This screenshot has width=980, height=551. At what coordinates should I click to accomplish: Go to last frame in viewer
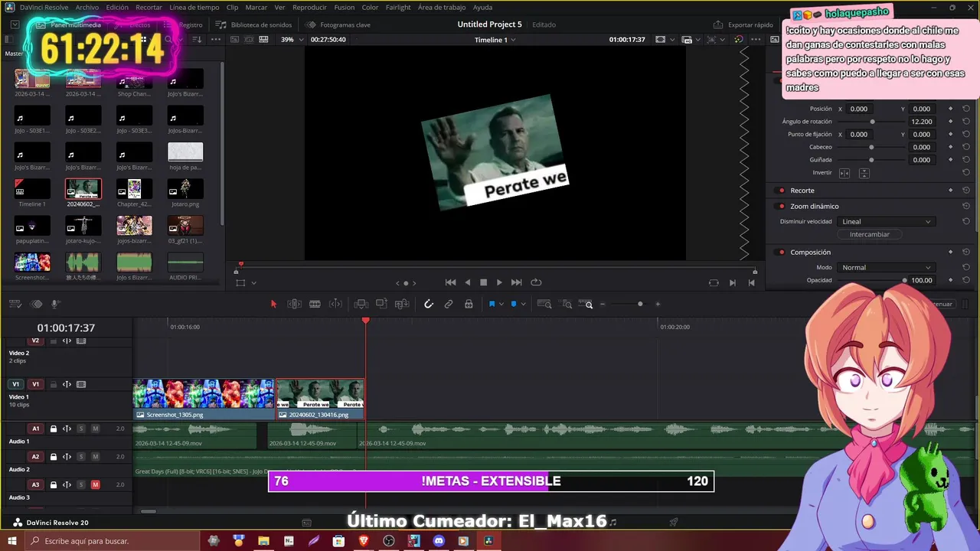pos(516,282)
